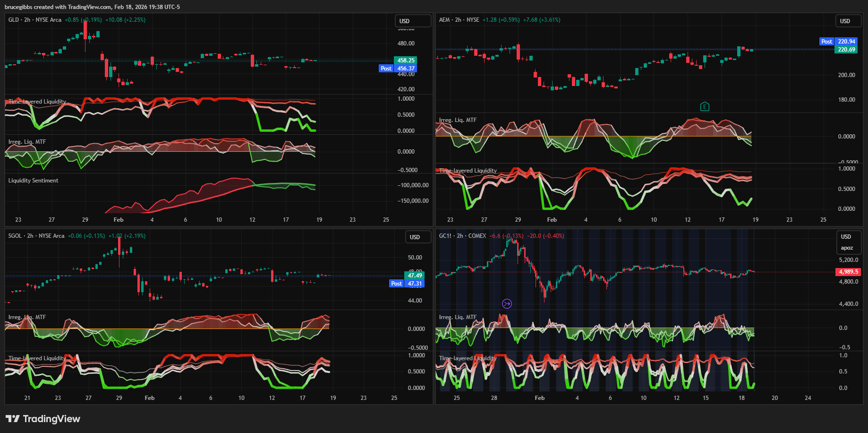Click the green 458.25 price tag on GLD
The width and height of the screenshot is (868, 433).
(405, 61)
